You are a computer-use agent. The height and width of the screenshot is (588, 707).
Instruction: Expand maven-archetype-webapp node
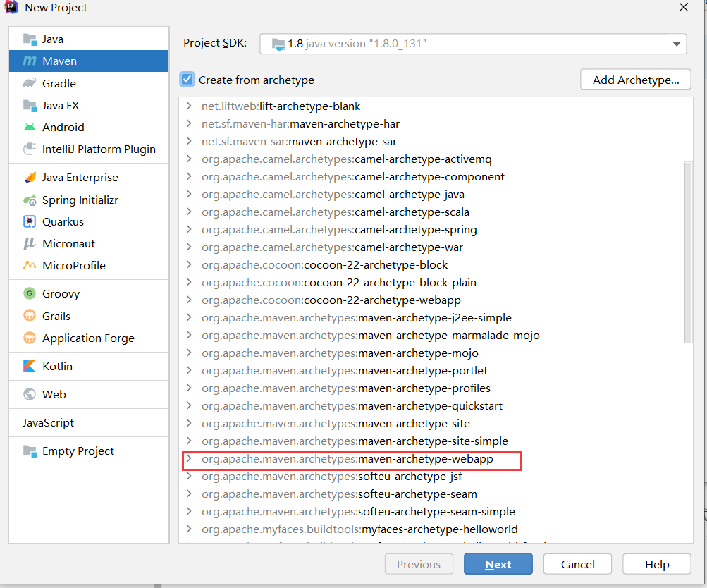pyautogui.click(x=190, y=458)
